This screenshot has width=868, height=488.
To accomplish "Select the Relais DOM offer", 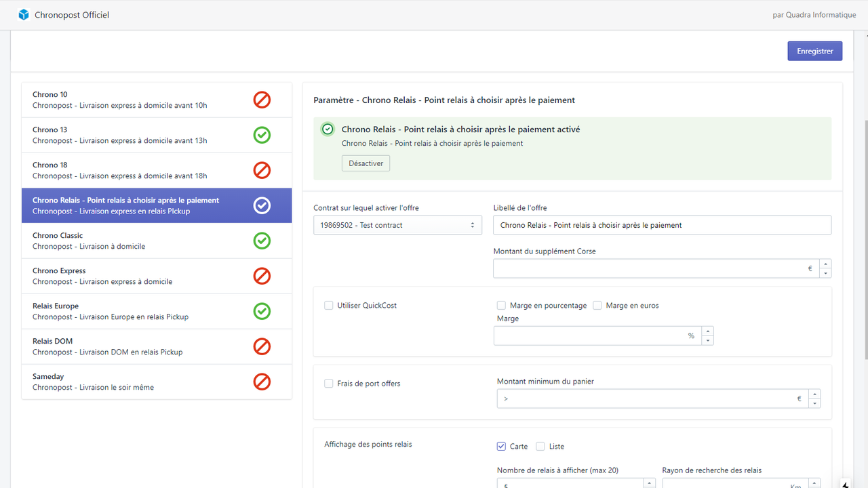I will click(x=157, y=347).
